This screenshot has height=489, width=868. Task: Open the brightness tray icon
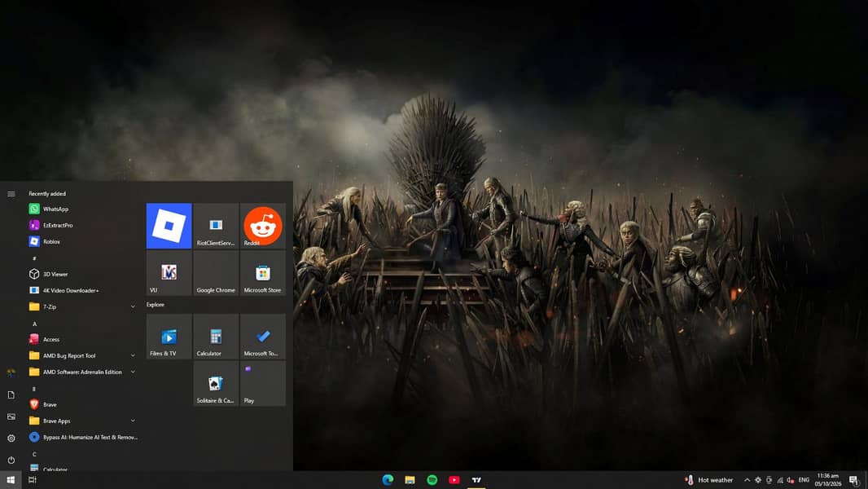pos(758,480)
